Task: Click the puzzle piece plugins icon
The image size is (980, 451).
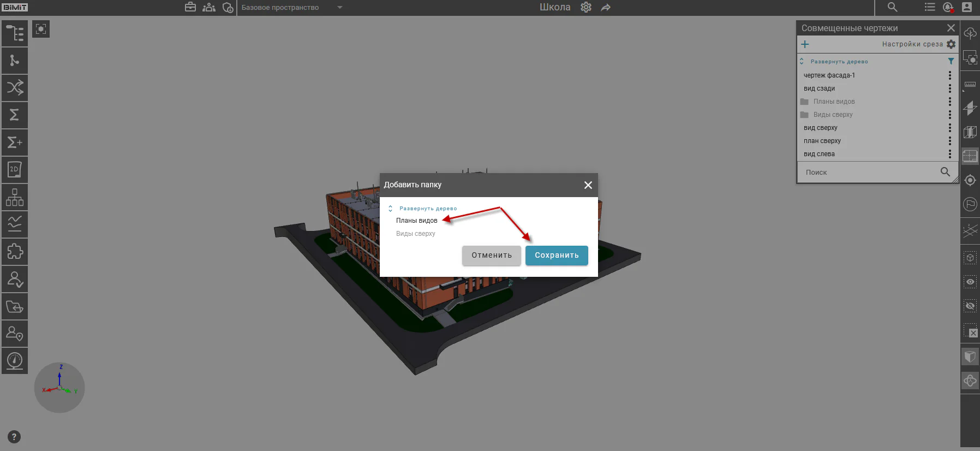Action: 15,252
